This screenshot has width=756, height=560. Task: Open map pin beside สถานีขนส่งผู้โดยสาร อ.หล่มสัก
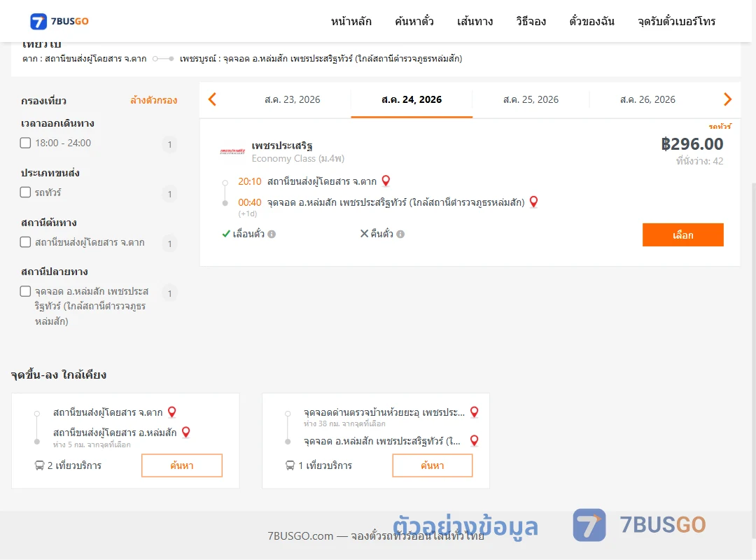coord(185,432)
